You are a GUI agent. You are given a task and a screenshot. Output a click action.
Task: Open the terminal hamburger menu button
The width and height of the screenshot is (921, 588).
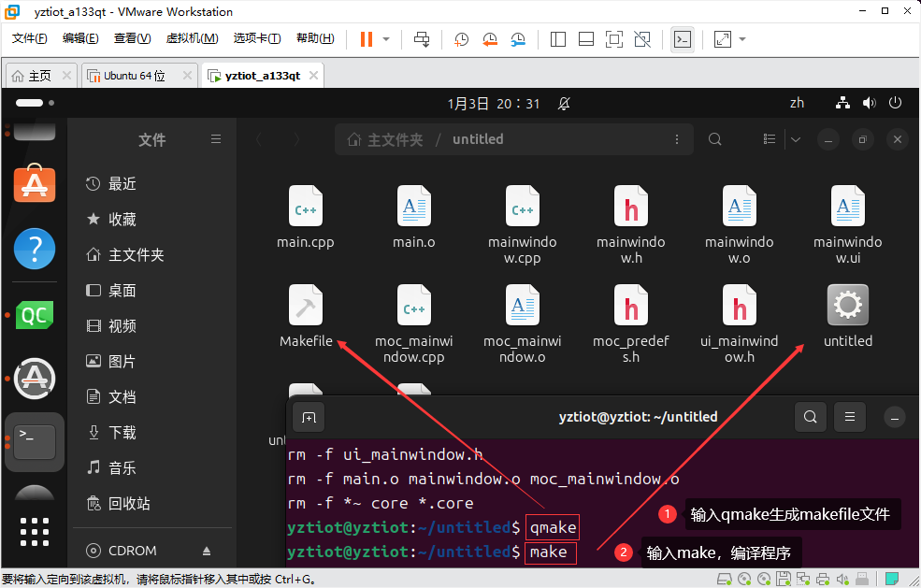(x=849, y=417)
